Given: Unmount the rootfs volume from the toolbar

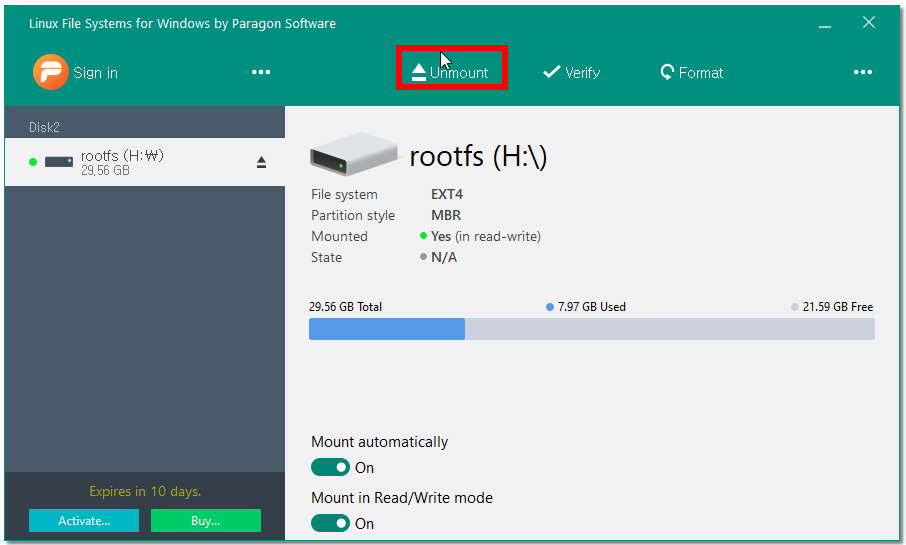Looking at the screenshot, I should pyautogui.click(x=451, y=73).
